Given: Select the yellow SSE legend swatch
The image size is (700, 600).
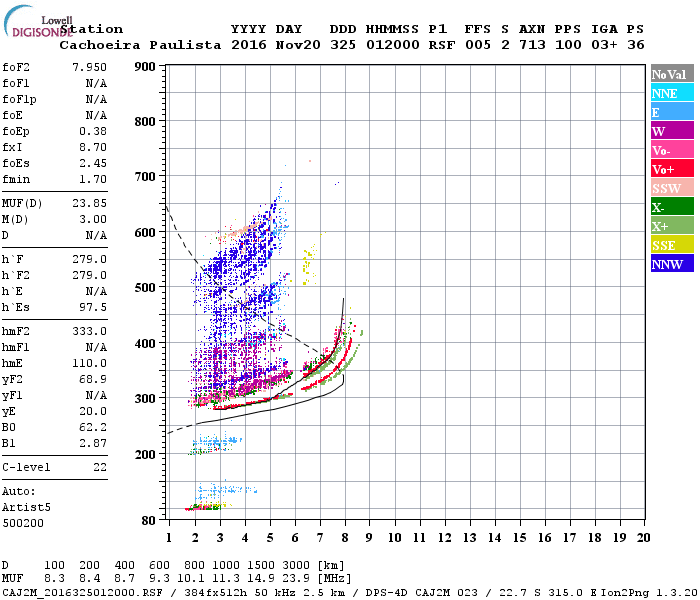Looking at the screenshot, I should pos(672,245).
